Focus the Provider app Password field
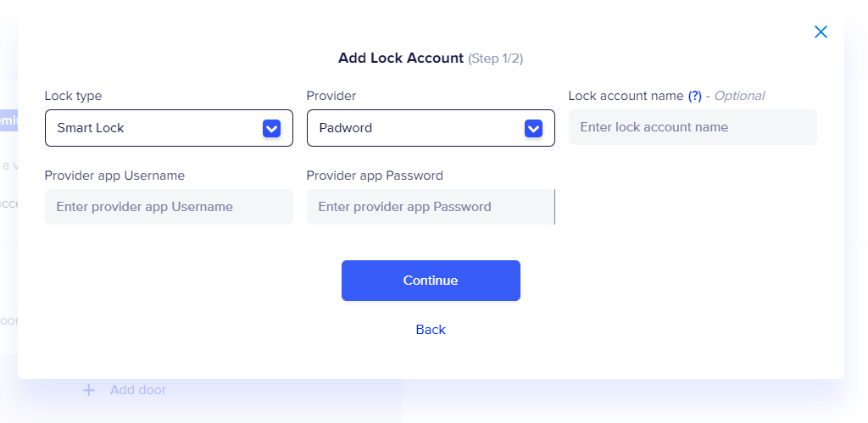The width and height of the screenshot is (868, 423). click(430, 207)
